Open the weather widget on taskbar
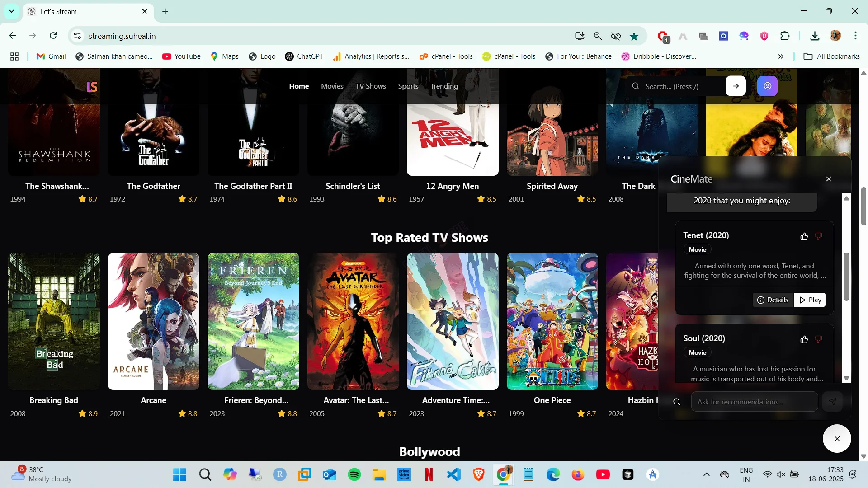This screenshot has height=488, width=868. click(x=42, y=474)
